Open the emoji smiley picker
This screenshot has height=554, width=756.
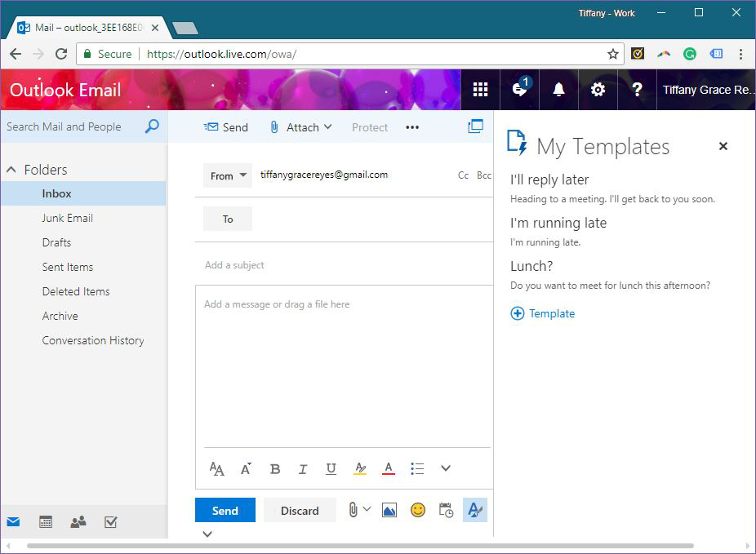[417, 511]
